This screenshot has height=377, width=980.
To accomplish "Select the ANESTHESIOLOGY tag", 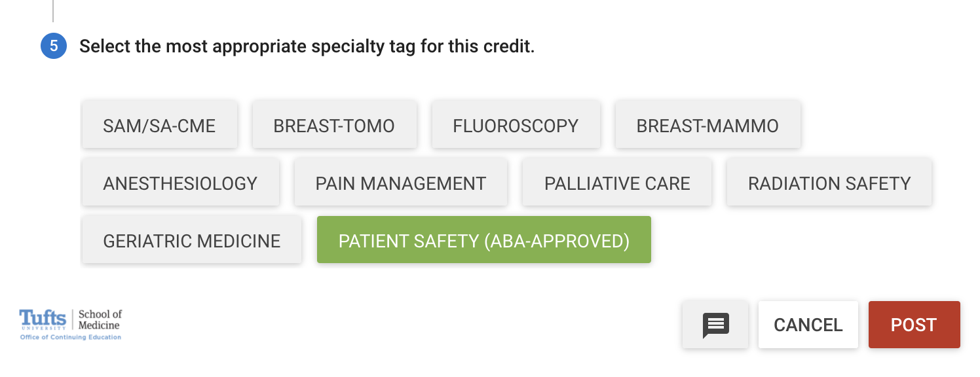I will click(180, 183).
